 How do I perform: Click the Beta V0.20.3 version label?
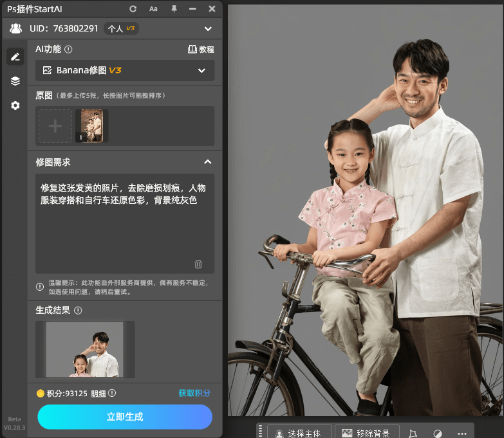point(14,423)
